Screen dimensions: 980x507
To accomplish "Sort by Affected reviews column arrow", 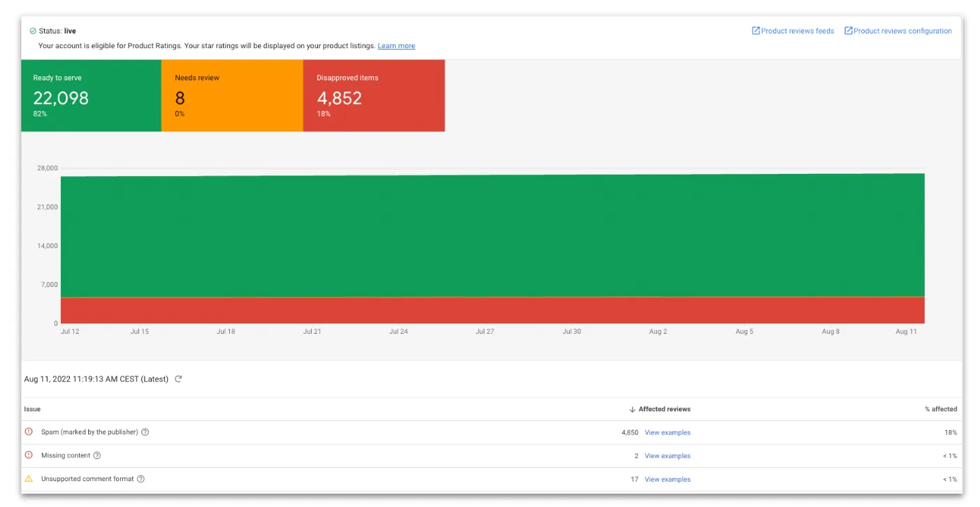I will click(632, 409).
